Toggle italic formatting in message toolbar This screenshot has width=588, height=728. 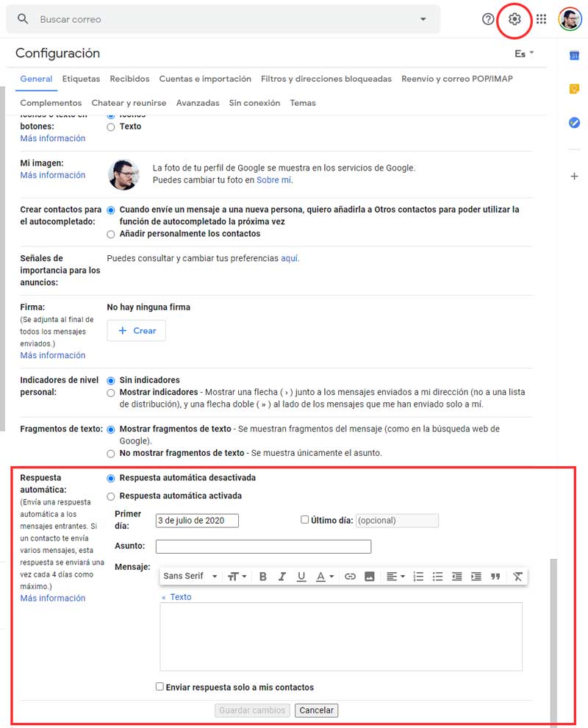pos(282,577)
